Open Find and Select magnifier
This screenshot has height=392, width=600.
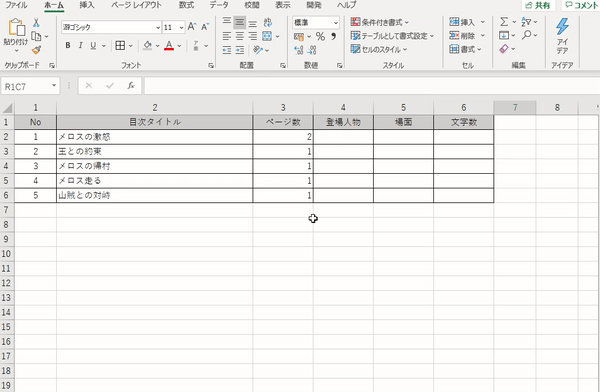click(527, 35)
